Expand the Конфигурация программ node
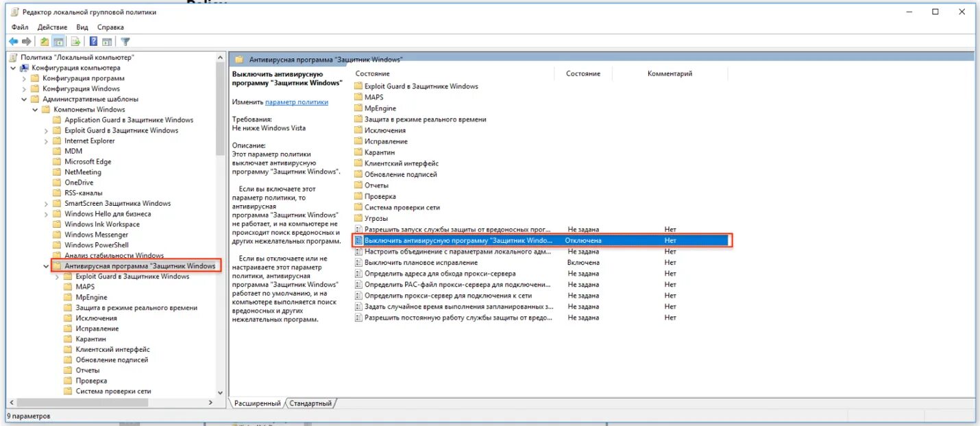The height and width of the screenshot is (426, 980). point(24,78)
